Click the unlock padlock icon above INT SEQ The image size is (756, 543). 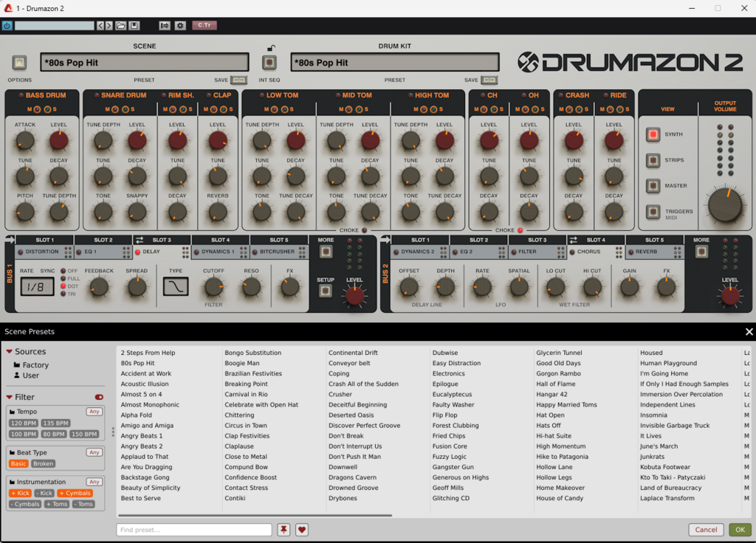click(271, 48)
